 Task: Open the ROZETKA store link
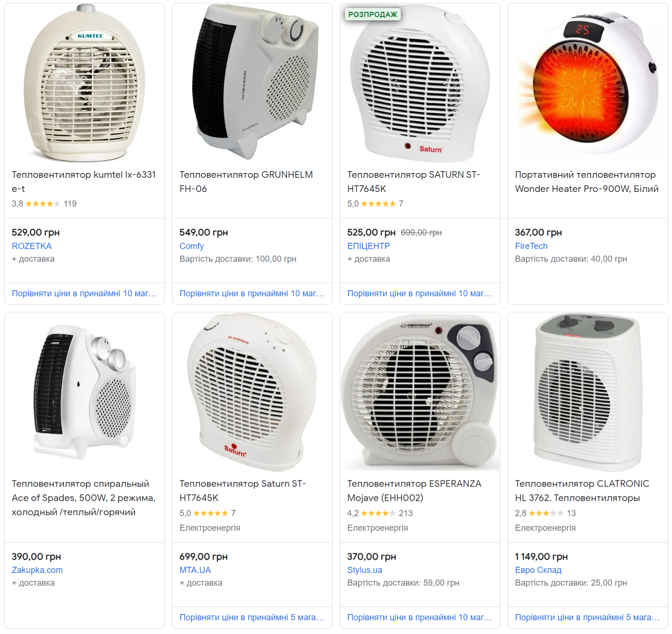coord(32,246)
